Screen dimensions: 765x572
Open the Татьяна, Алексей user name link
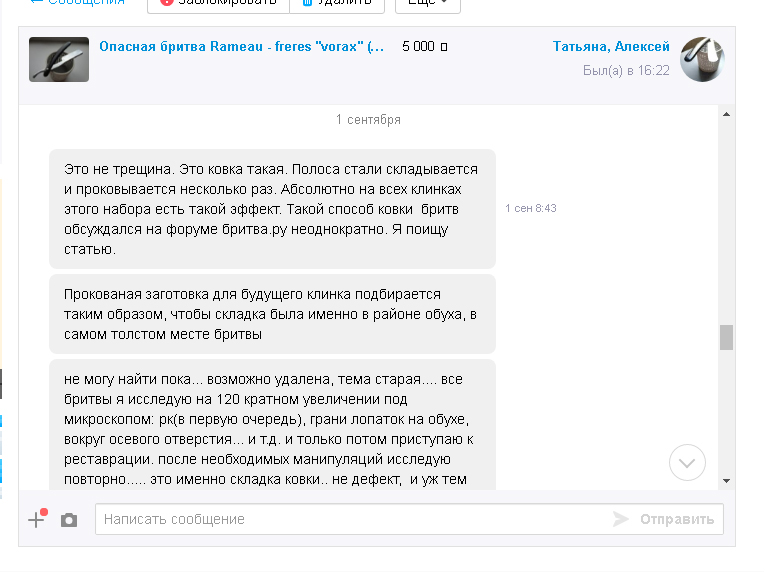click(x=611, y=47)
